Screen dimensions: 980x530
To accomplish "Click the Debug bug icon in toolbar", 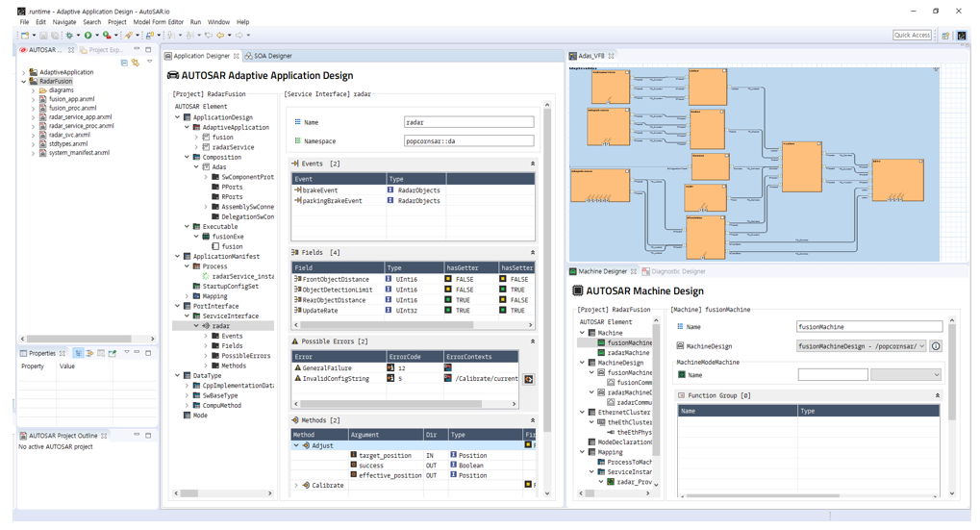I will pyautogui.click(x=68, y=36).
